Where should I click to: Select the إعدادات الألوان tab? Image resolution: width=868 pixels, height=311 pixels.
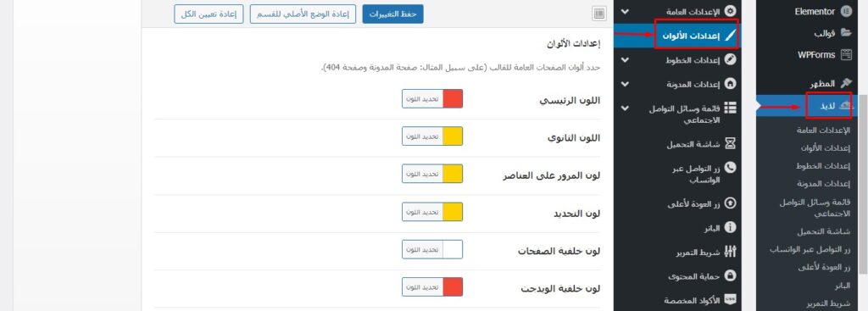(697, 36)
